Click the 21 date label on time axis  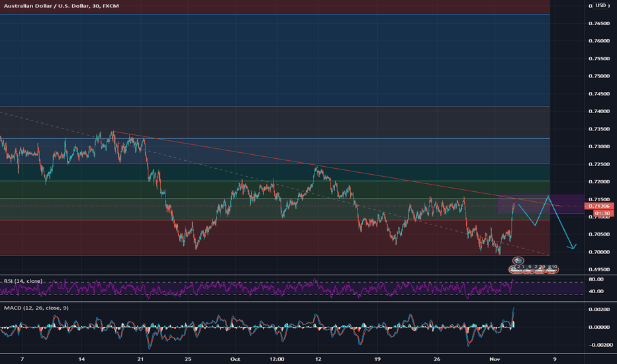tap(141, 359)
